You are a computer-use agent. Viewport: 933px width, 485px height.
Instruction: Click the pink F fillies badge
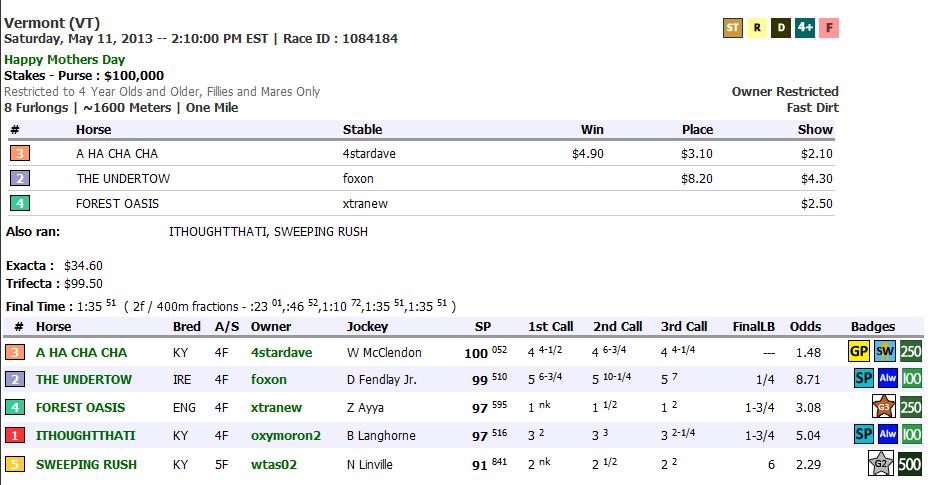[828, 28]
